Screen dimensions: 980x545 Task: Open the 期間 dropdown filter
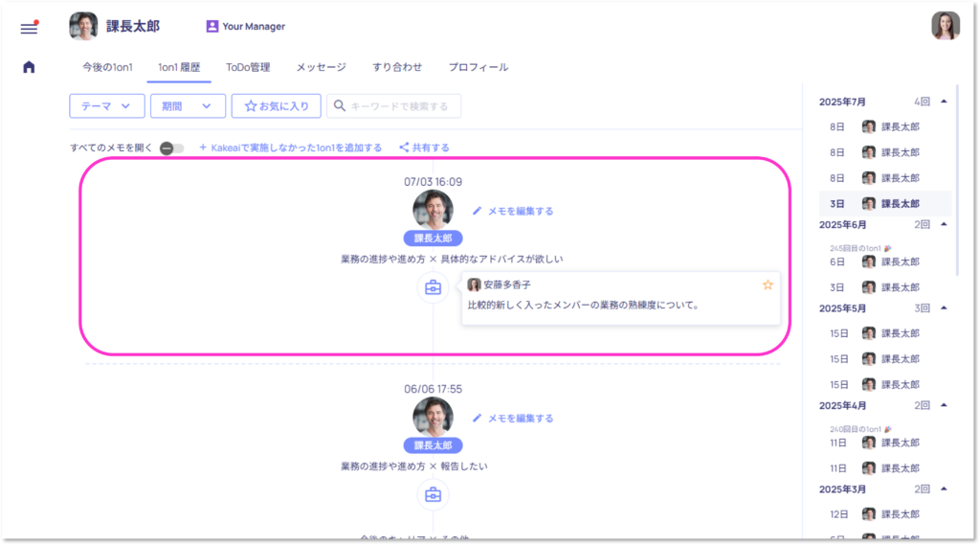pyautogui.click(x=188, y=106)
